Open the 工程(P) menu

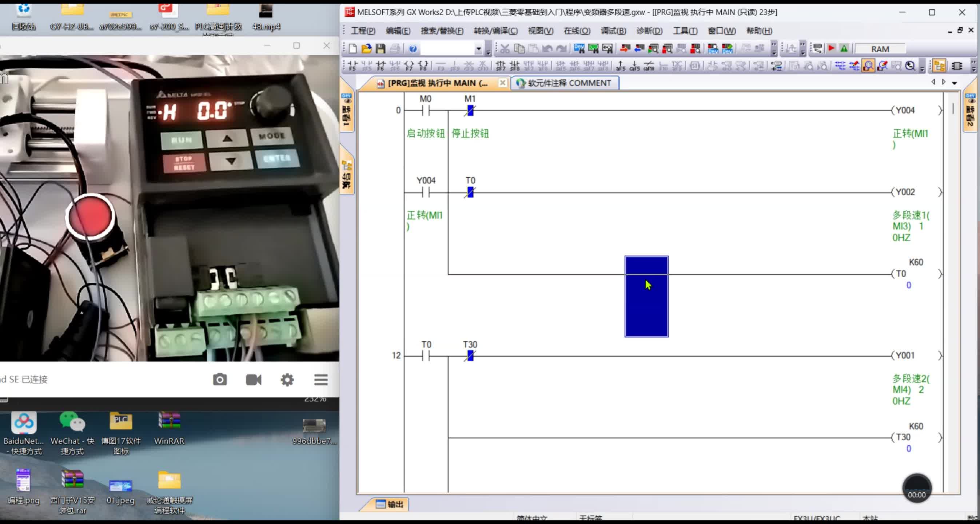click(363, 31)
